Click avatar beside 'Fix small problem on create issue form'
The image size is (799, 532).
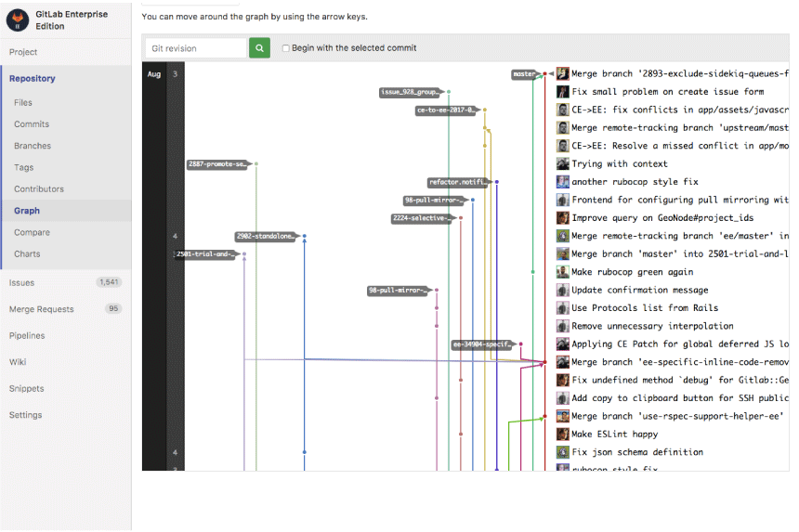[x=563, y=92]
